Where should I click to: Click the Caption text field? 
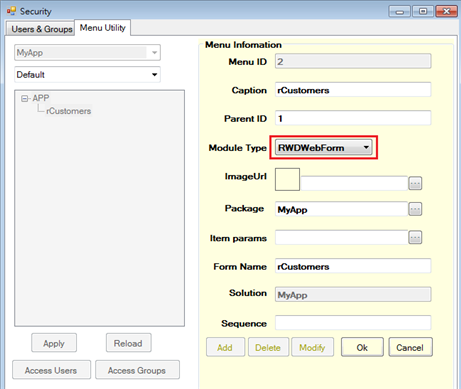353,90
